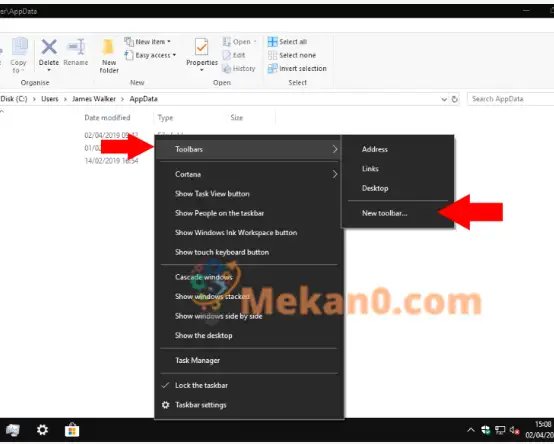
Task: Launch Microsoft Store from the taskbar
Action: (x=72, y=430)
